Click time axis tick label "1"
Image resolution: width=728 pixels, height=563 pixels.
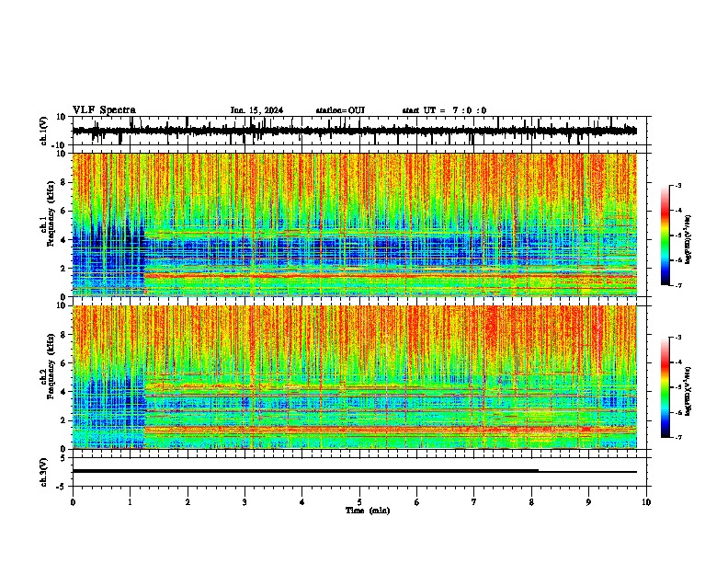[x=130, y=502]
